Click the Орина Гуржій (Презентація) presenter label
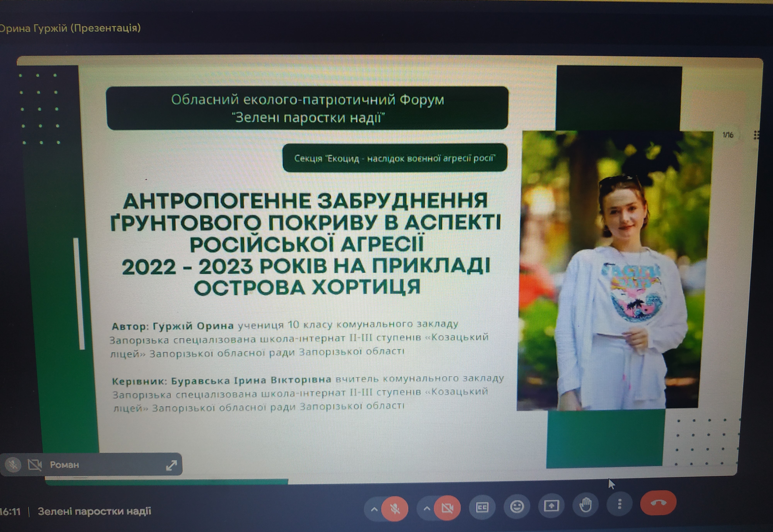773x532 pixels. click(x=70, y=28)
